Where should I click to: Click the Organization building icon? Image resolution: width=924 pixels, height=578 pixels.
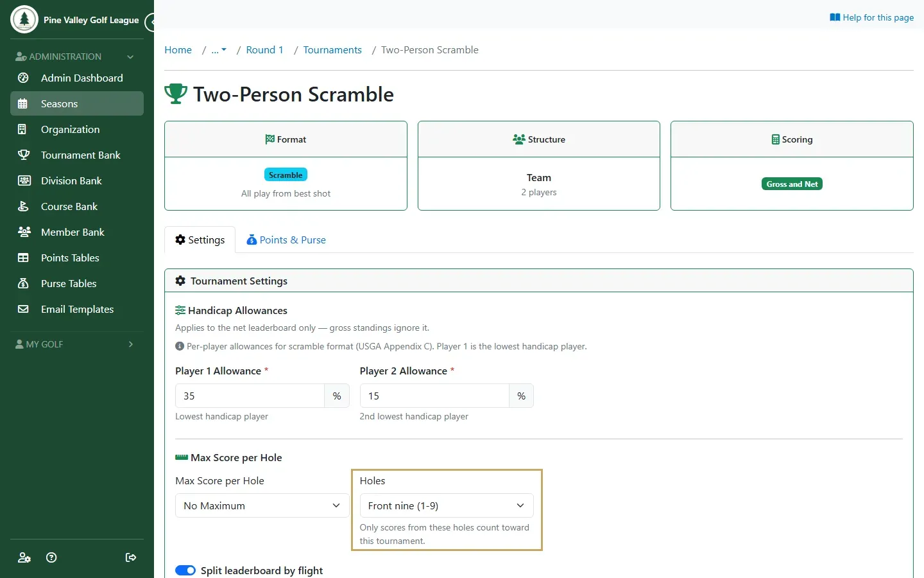coord(23,129)
